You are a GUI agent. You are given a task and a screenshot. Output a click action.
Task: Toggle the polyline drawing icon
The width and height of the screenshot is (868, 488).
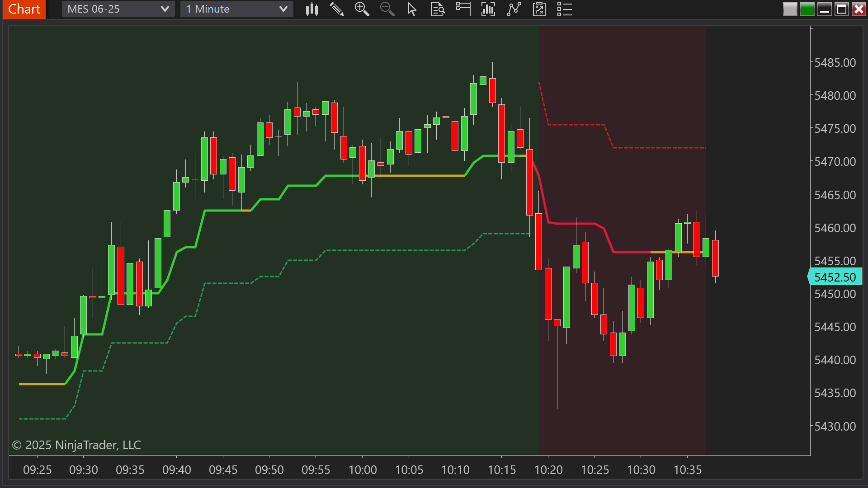coord(514,9)
